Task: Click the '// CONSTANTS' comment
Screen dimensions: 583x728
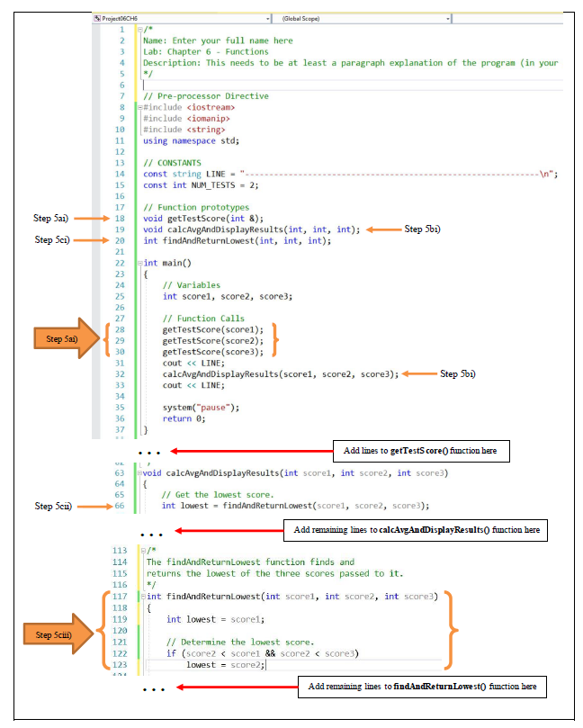Action: point(172,163)
